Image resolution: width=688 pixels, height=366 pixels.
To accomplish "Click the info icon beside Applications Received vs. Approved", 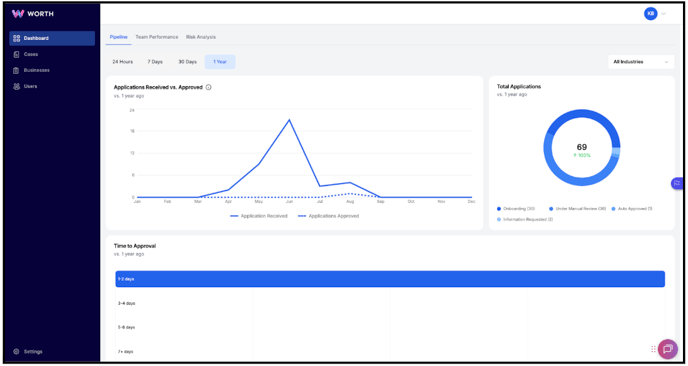I will click(208, 87).
